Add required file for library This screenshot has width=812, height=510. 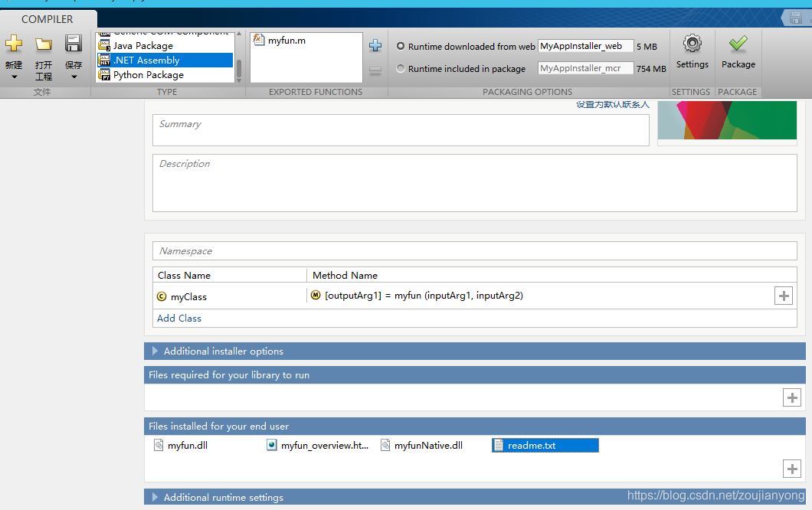tap(791, 397)
